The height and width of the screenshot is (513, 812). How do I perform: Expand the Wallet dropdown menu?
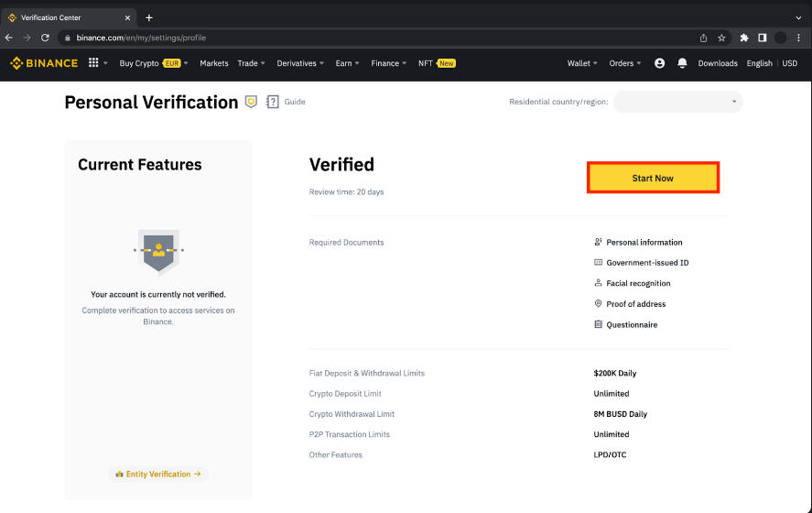[582, 63]
